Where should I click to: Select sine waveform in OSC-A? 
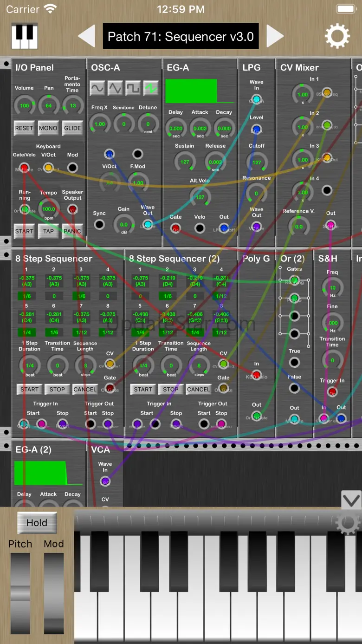click(x=97, y=87)
